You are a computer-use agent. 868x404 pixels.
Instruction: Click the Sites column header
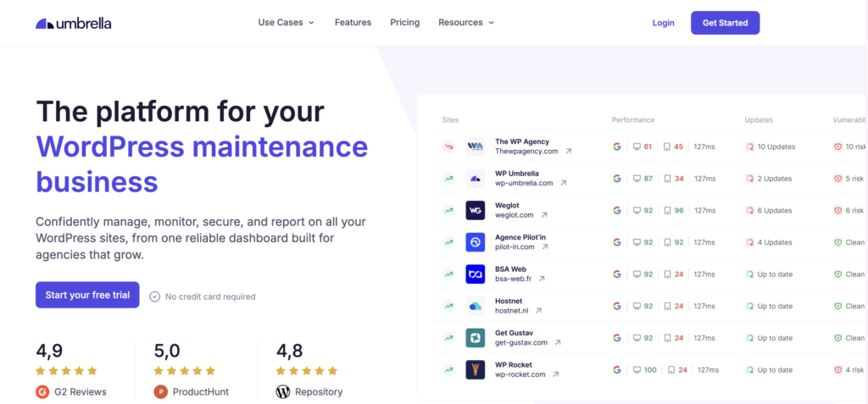(x=450, y=119)
